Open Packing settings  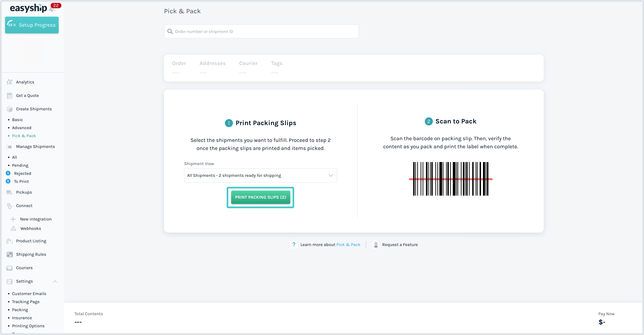(x=20, y=310)
